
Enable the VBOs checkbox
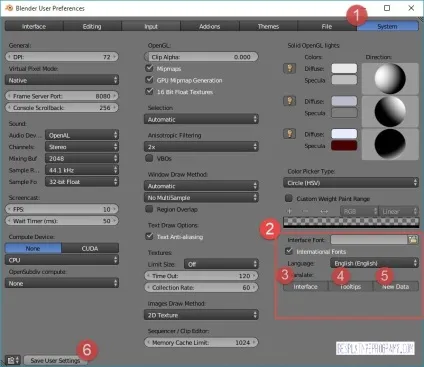tap(149, 158)
